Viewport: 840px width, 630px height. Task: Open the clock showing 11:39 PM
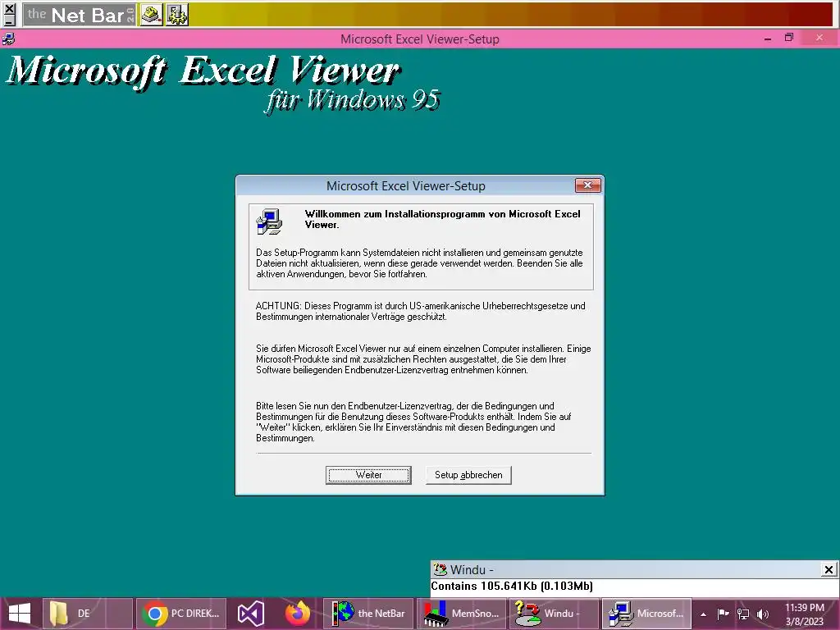click(804, 614)
